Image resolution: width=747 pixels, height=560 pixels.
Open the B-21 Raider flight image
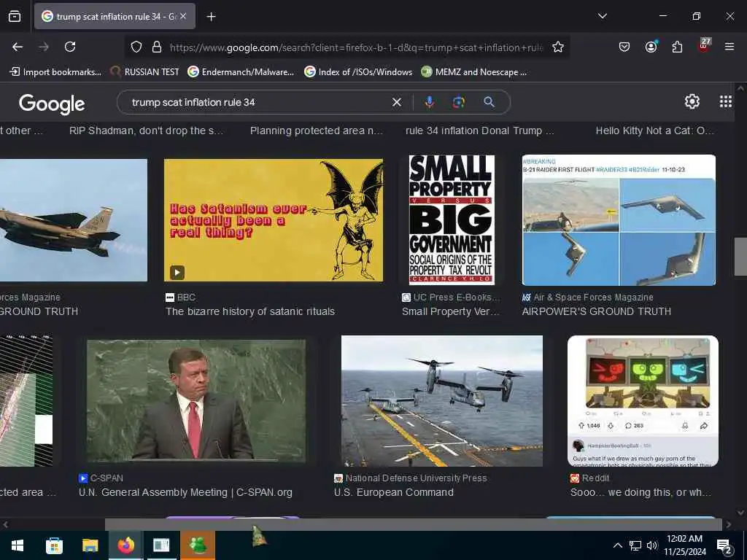pyautogui.click(x=619, y=220)
